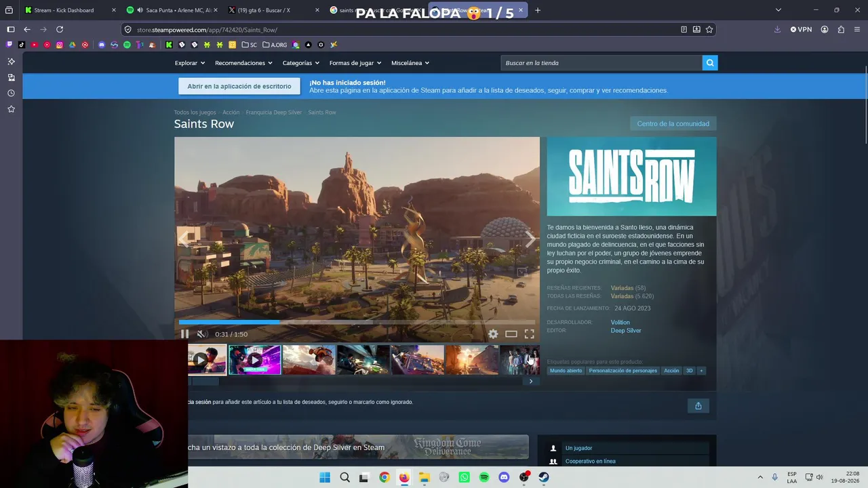Expand the Recomendaciones menu
Screen dimensions: 868x488
click(243, 63)
